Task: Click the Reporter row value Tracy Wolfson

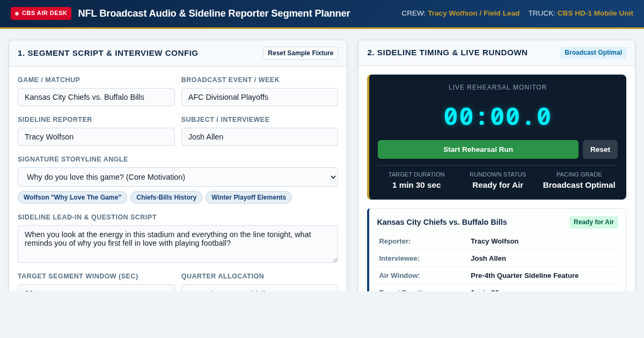Action: point(495,241)
